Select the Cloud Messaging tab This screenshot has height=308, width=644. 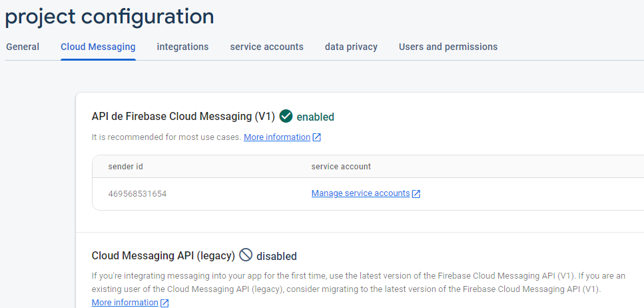pos(98,47)
